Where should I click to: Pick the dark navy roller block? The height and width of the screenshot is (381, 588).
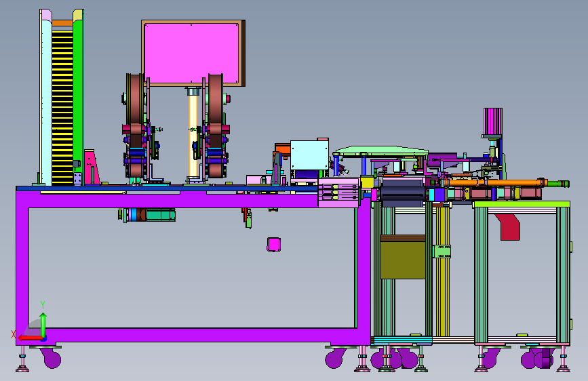point(403,193)
